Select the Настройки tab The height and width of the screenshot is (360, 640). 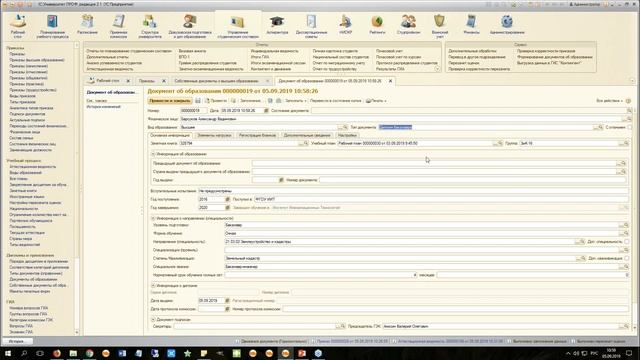[x=347, y=135]
